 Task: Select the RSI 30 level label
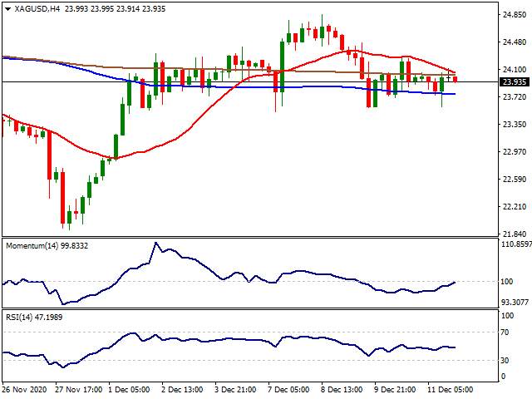(x=505, y=360)
